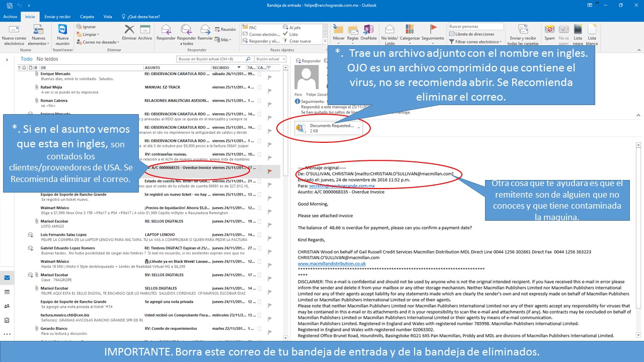
Task: Expand the collapsed folder pane
Action: [7, 60]
